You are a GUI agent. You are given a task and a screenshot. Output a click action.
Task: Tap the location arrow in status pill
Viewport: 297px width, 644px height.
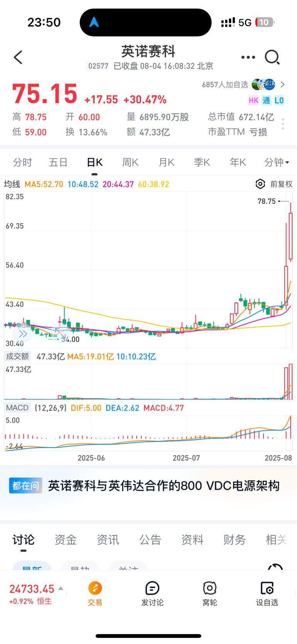coord(94,22)
